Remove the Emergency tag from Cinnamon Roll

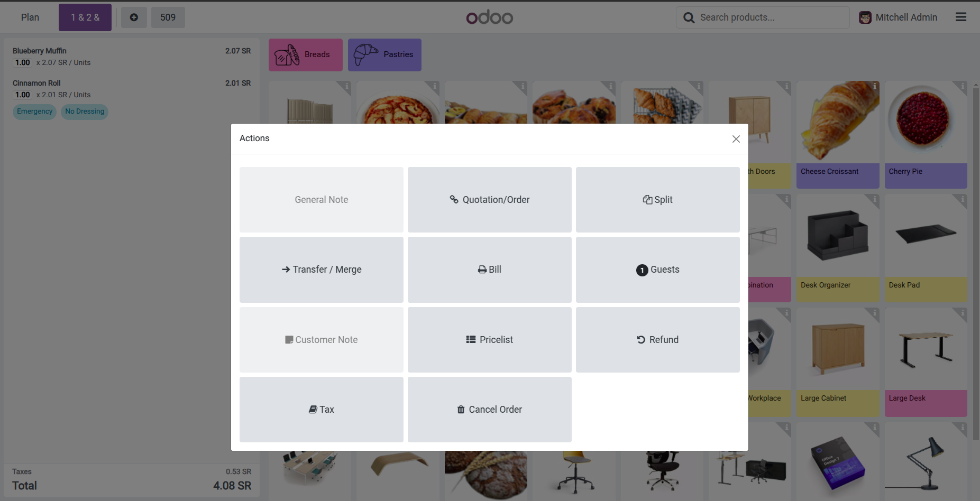(x=34, y=112)
